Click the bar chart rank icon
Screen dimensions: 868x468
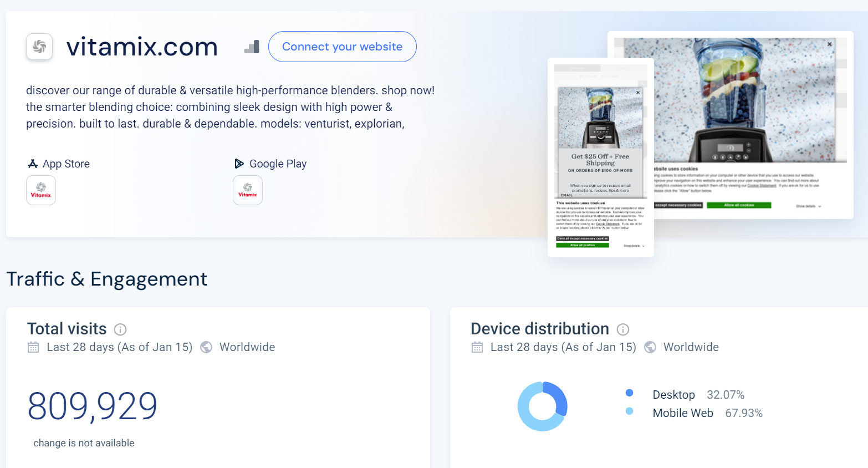(x=252, y=47)
